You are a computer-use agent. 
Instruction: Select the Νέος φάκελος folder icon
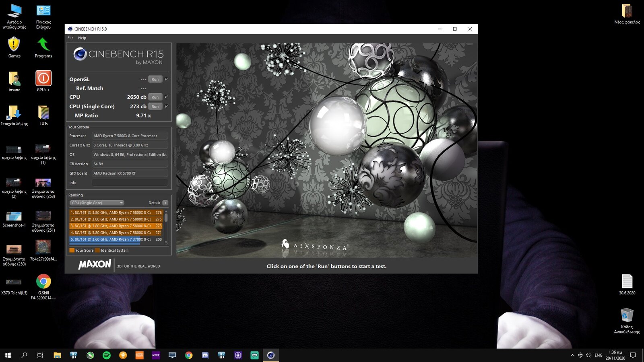(627, 14)
